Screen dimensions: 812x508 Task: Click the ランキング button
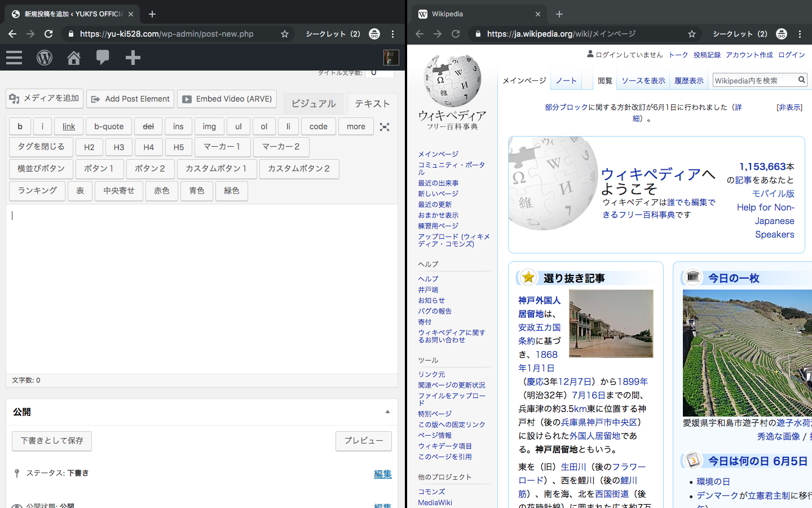37,191
